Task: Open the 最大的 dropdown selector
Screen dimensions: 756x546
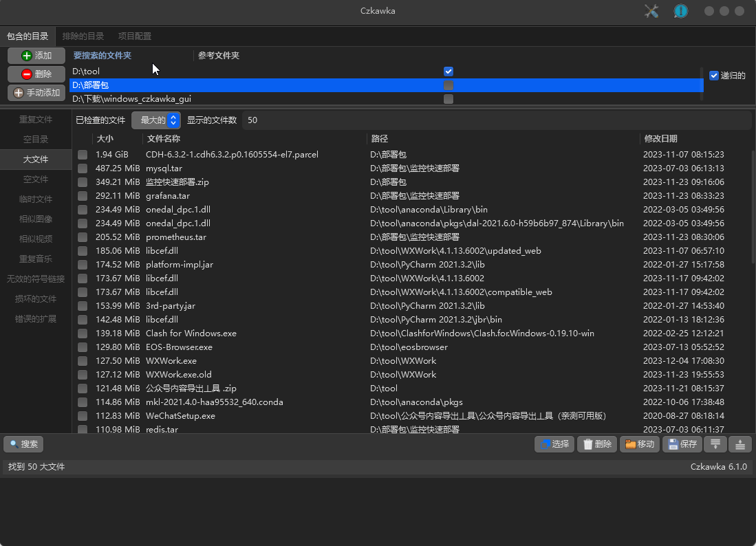Action: 156,120
